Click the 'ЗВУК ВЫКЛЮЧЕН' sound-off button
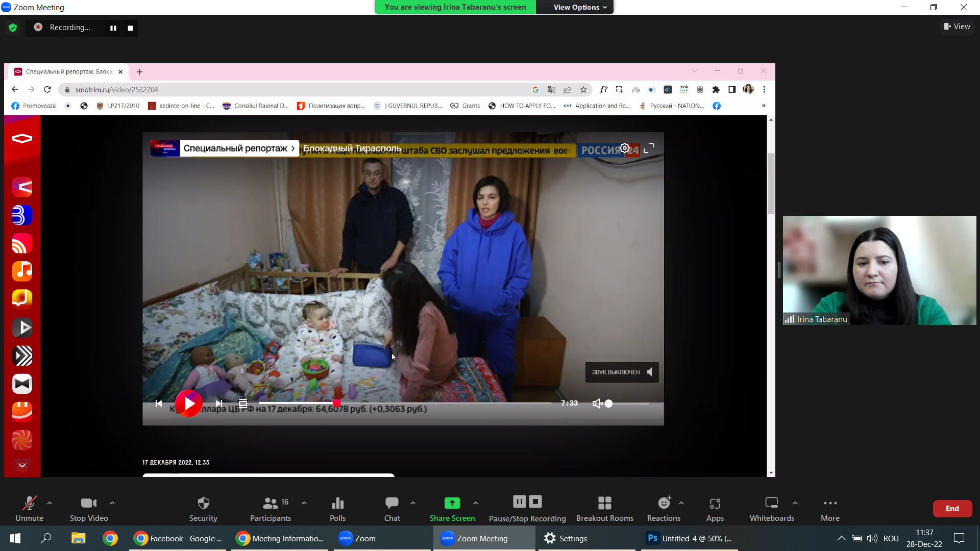 tap(622, 372)
